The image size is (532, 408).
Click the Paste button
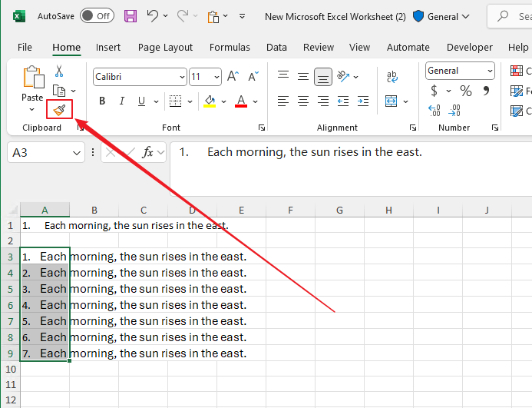click(x=32, y=78)
